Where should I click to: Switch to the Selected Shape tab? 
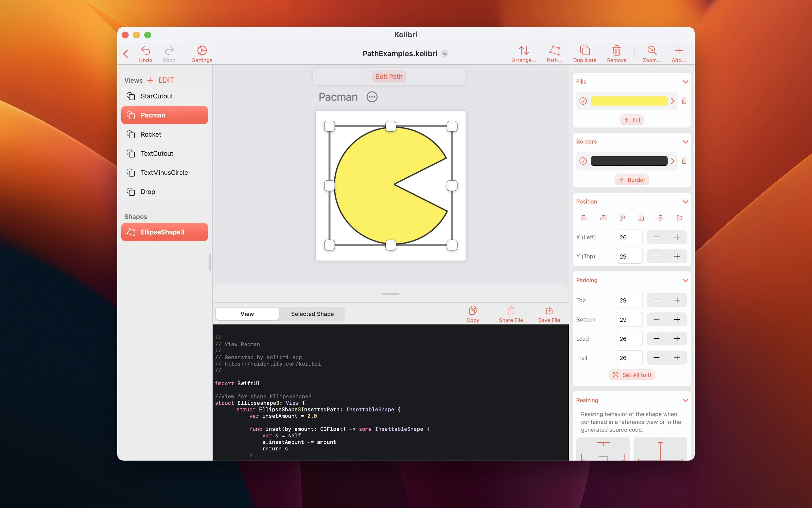[312, 314]
